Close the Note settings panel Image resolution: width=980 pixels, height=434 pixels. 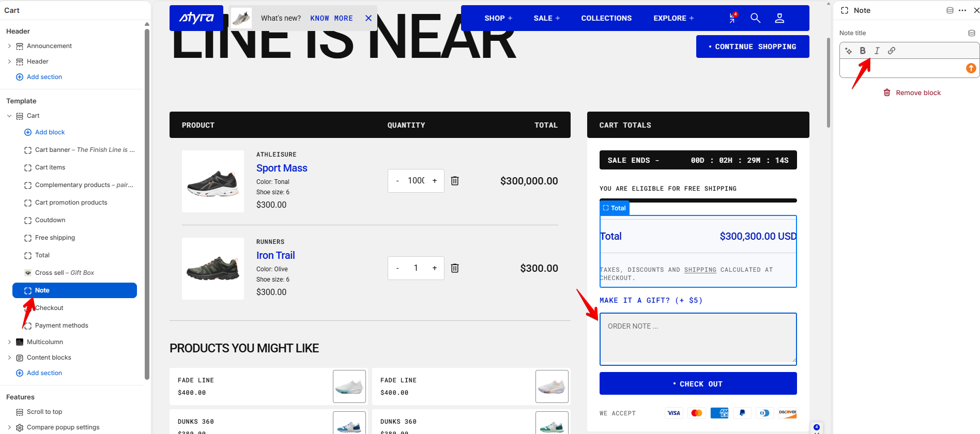pyautogui.click(x=976, y=10)
